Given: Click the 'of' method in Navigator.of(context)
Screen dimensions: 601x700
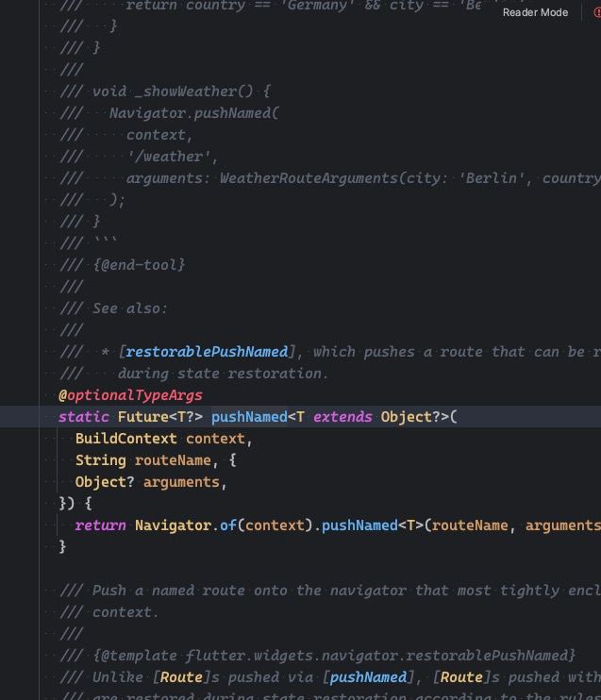Looking at the screenshot, I should click(227, 525).
